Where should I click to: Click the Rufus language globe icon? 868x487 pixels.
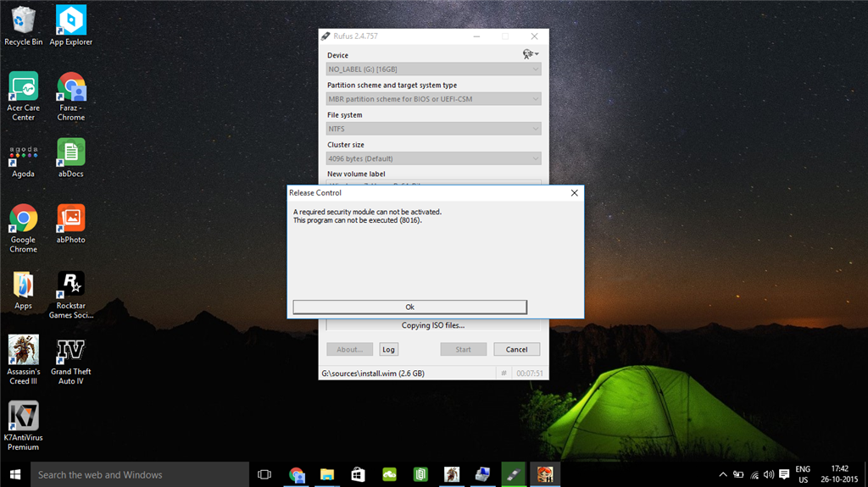click(531, 54)
